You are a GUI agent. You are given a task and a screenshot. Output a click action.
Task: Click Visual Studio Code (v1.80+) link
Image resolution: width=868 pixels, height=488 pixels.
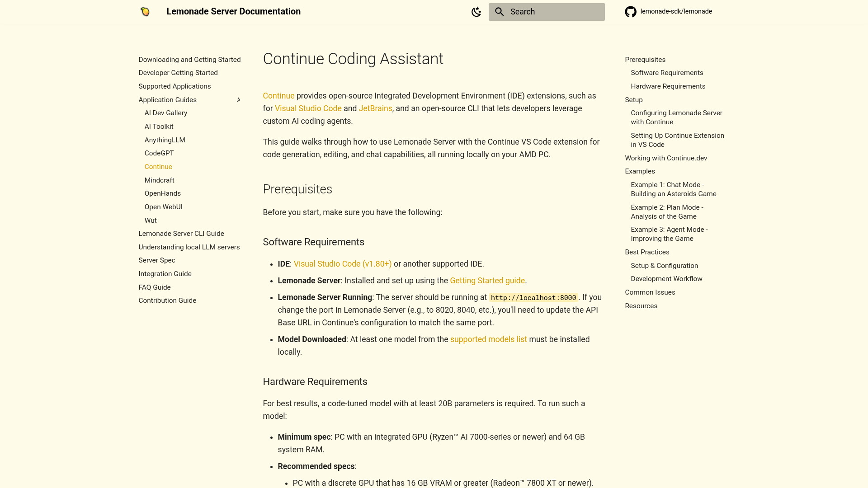pyautogui.click(x=342, y=264)
